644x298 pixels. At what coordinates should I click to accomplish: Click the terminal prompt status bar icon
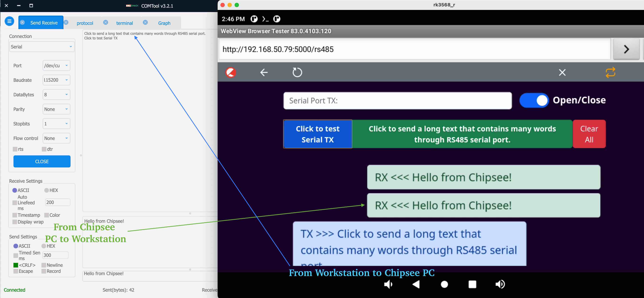pyautogui.click(x=265, y=19)
